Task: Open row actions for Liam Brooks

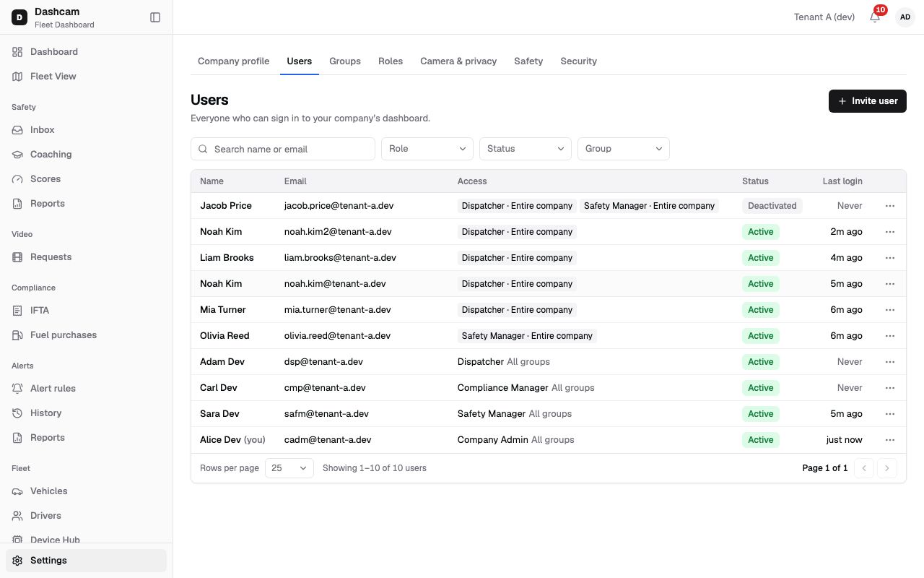Action: tap(890, 258)
